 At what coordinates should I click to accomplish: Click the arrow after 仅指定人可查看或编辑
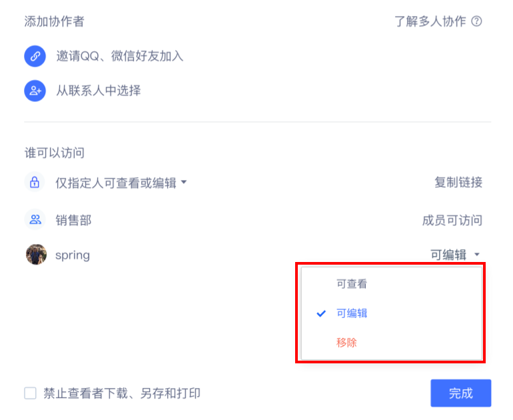[x=184, y=182]
